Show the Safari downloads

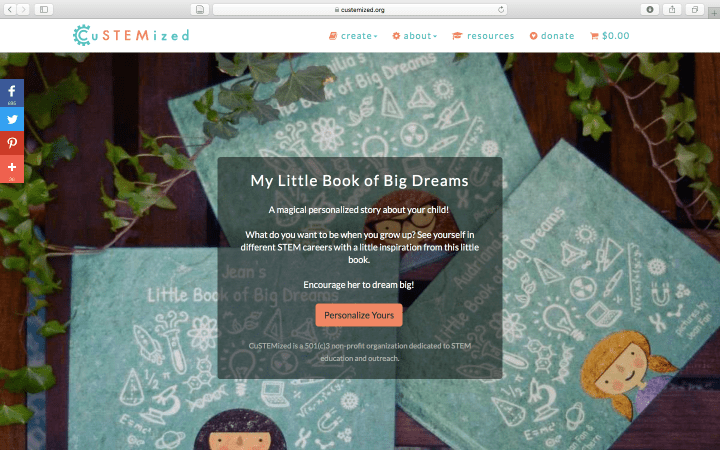point(650,9)
